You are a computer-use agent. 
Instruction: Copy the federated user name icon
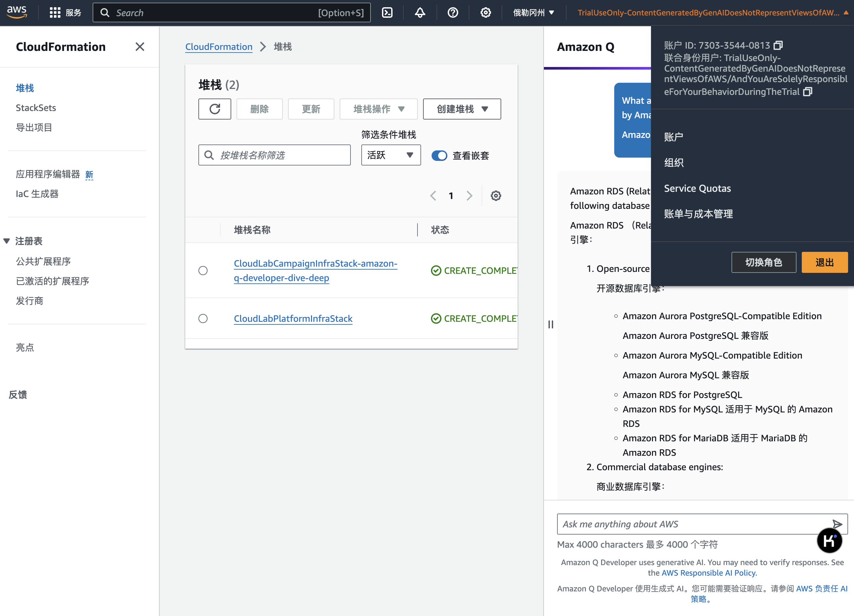click(x=807, y=92)
